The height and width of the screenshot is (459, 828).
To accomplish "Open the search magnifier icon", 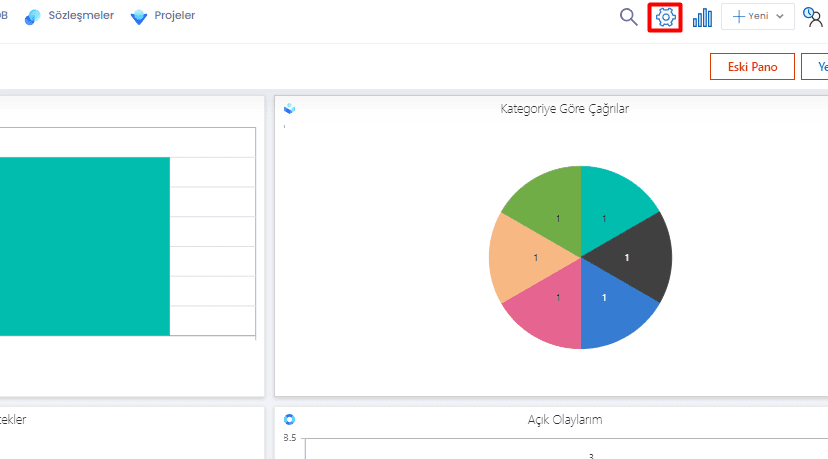I will click(x=628, y=17).
